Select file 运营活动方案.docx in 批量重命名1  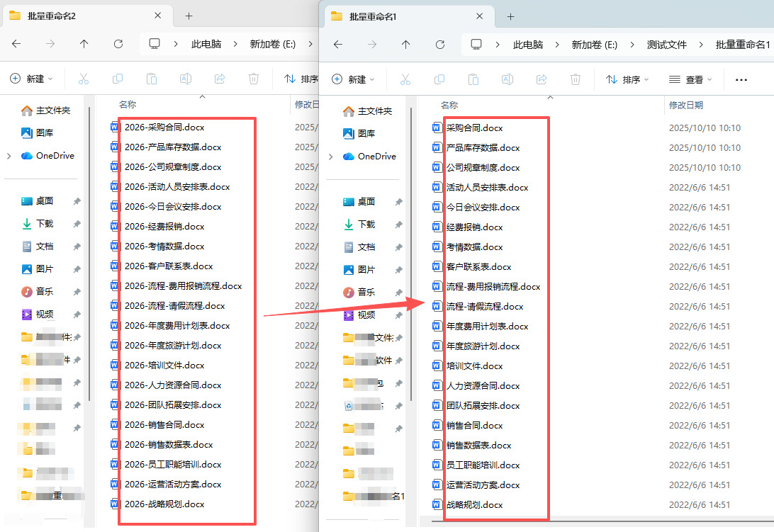(x=483, y=485)
